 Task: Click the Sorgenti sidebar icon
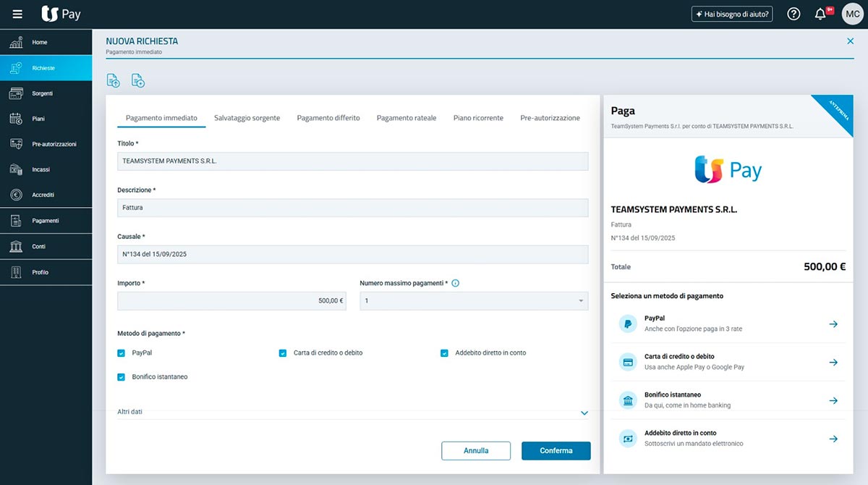(x=16, y=93)
